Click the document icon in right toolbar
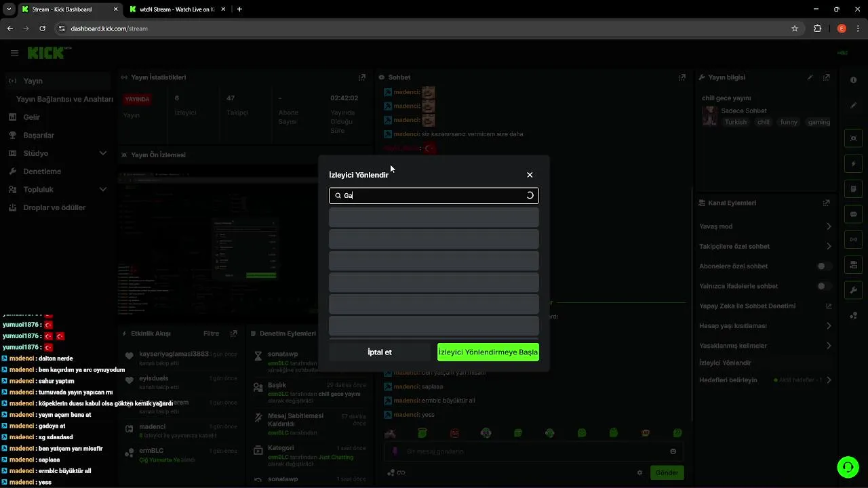 853,188
